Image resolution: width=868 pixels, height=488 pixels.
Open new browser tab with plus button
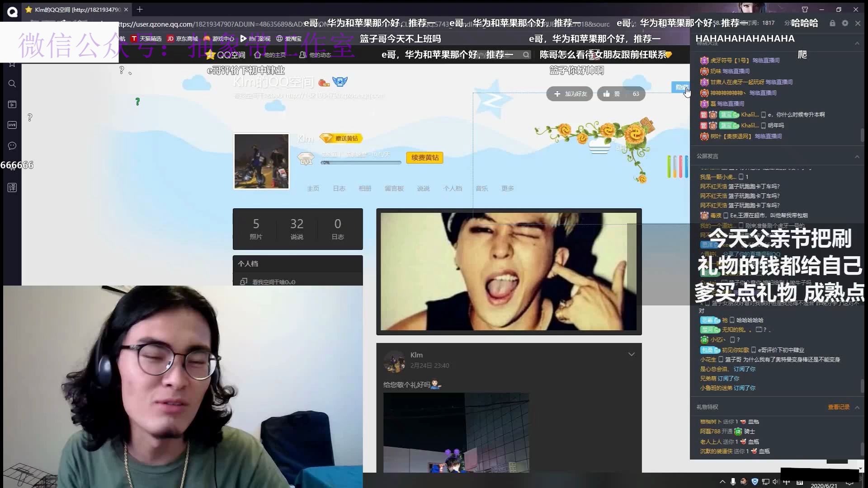click(x=140, y=9)
